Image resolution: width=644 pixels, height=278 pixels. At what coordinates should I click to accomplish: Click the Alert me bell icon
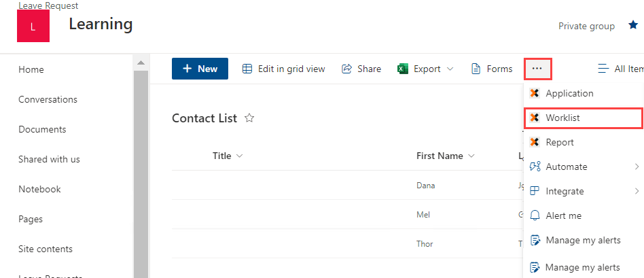[x=535, y=215]
